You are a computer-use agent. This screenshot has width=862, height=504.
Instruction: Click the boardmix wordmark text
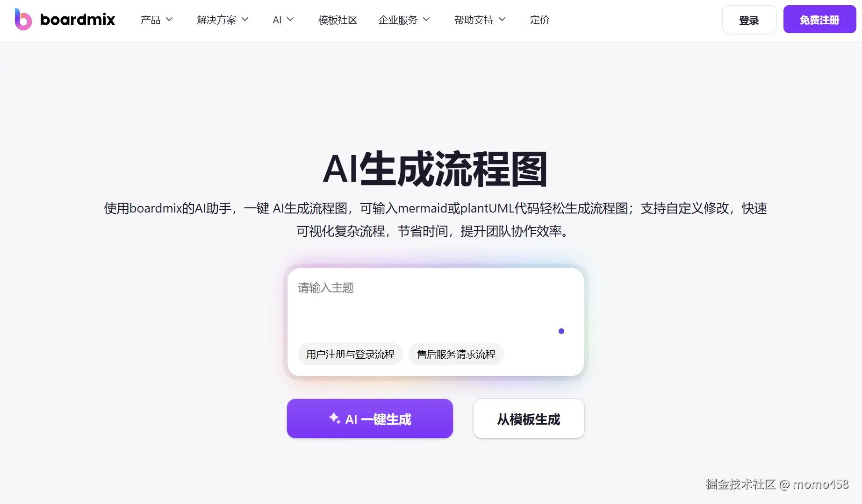click(x=78, y=20)
